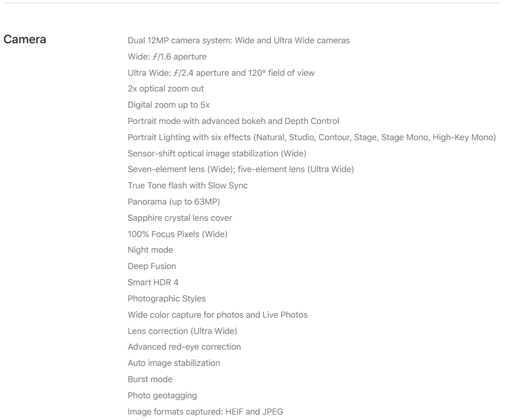Click the Portrait Lighting with six effects line
Screen dimensions: 507x420
tap(312, 137)
